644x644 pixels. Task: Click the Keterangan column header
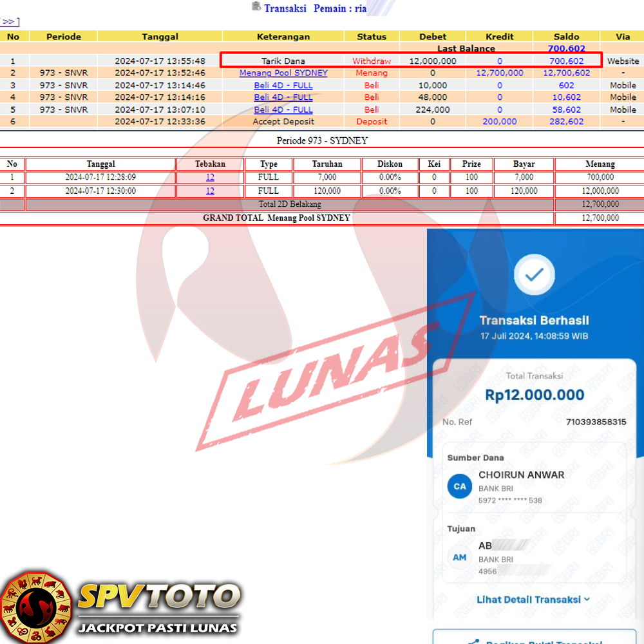point(283,37)
